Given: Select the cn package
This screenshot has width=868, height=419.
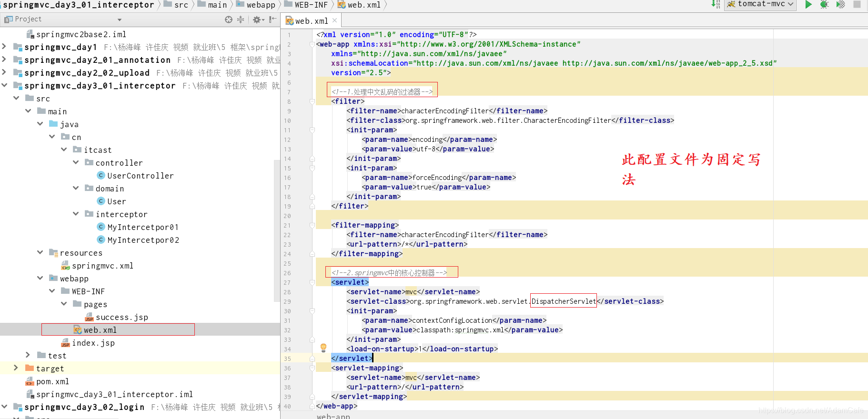Looking at the screenshot, I should click(76, 137).
